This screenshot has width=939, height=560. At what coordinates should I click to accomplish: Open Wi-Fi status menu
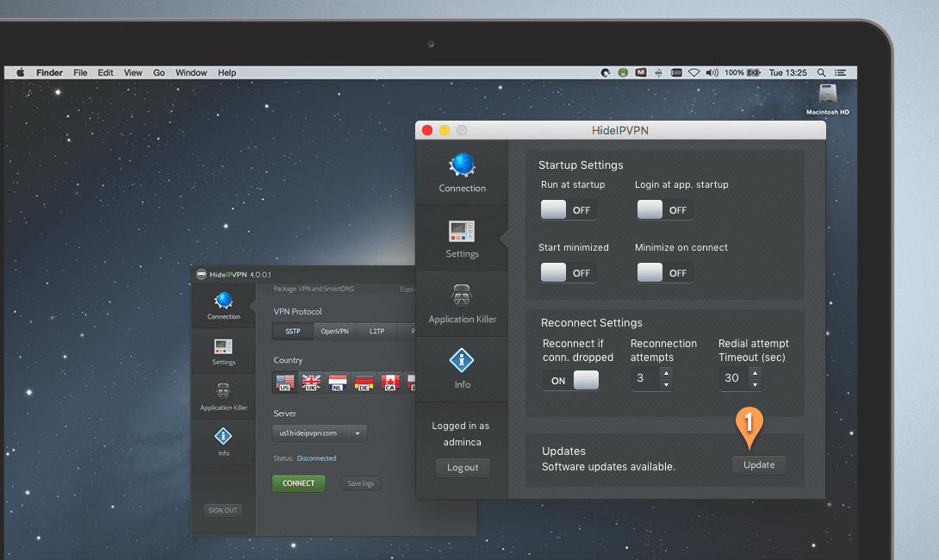click(693, 72)
